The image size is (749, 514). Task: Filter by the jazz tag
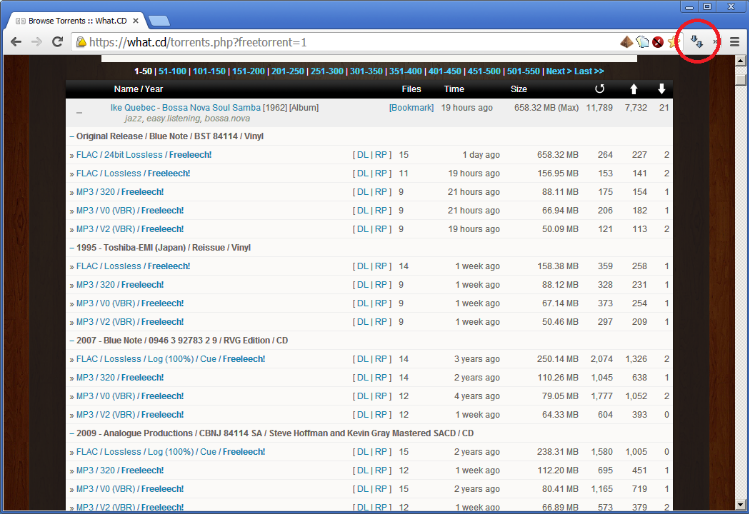coord(133,118)
